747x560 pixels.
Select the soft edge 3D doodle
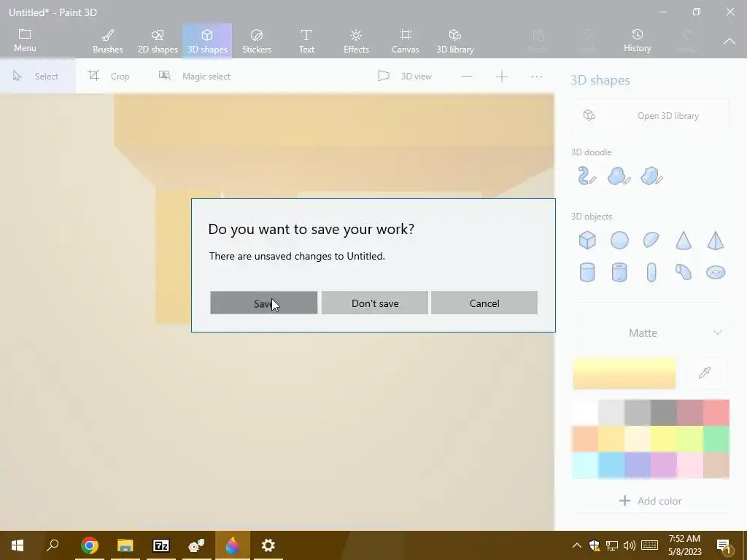[619, 176]
